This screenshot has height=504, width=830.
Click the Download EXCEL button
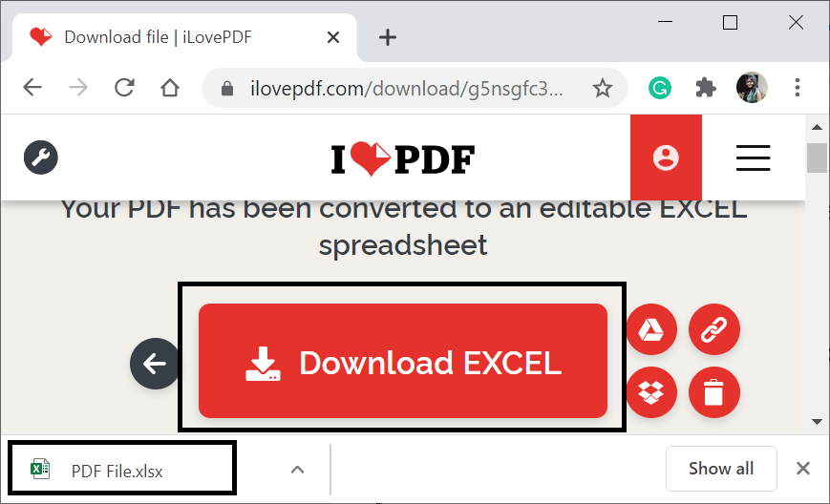point(403,361)
